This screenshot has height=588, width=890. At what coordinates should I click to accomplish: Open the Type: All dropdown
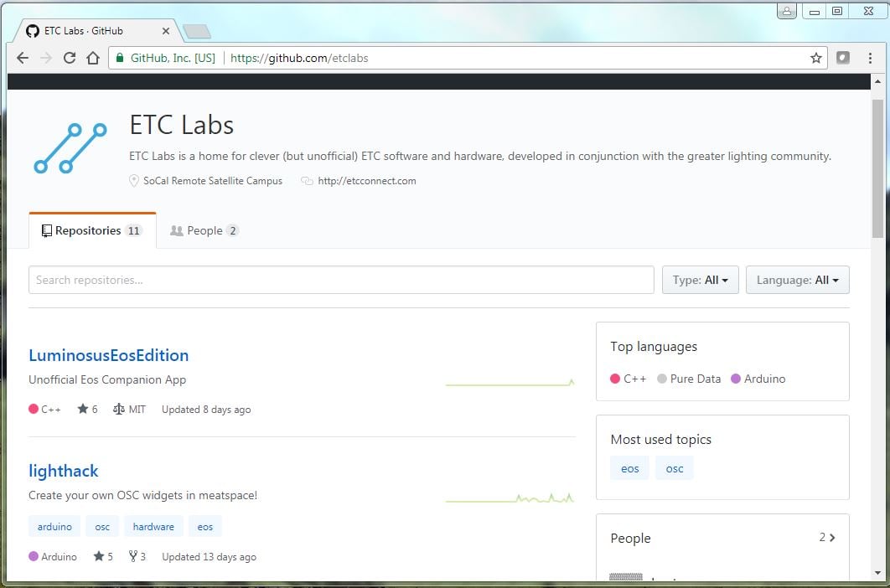[701, 280]
